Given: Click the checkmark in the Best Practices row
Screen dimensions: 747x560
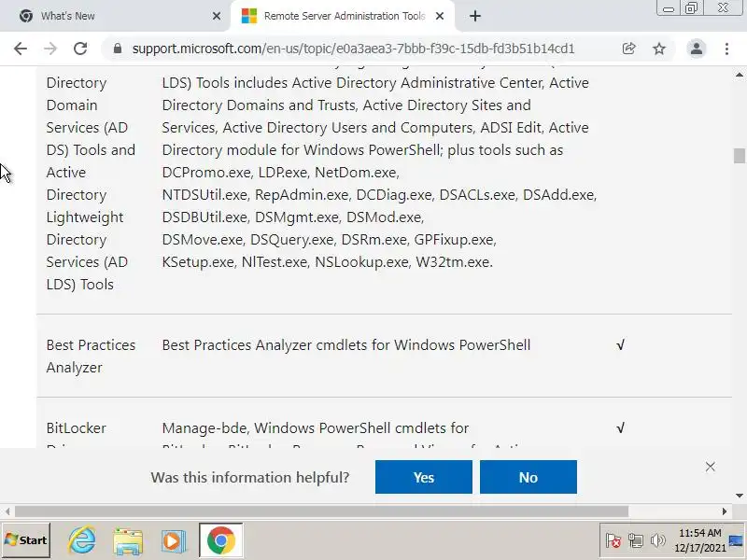Looking at the screenshot, I should (x=620, y=345).
